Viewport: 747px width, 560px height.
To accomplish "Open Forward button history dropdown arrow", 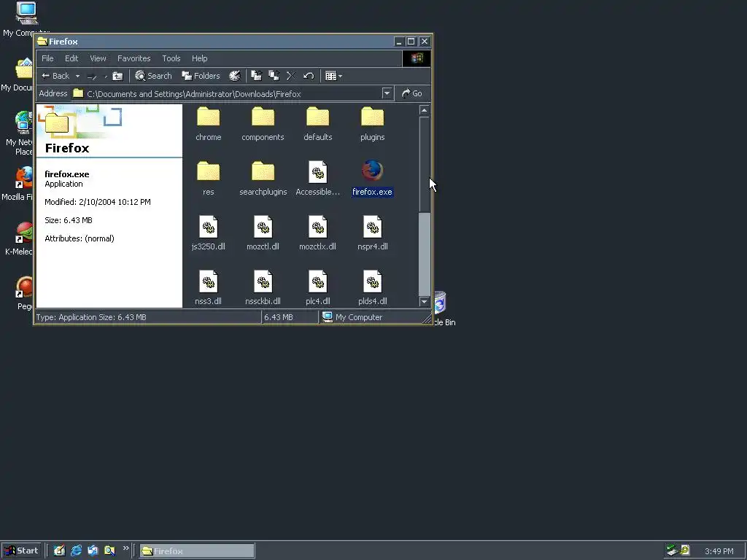I will [105, 76].
